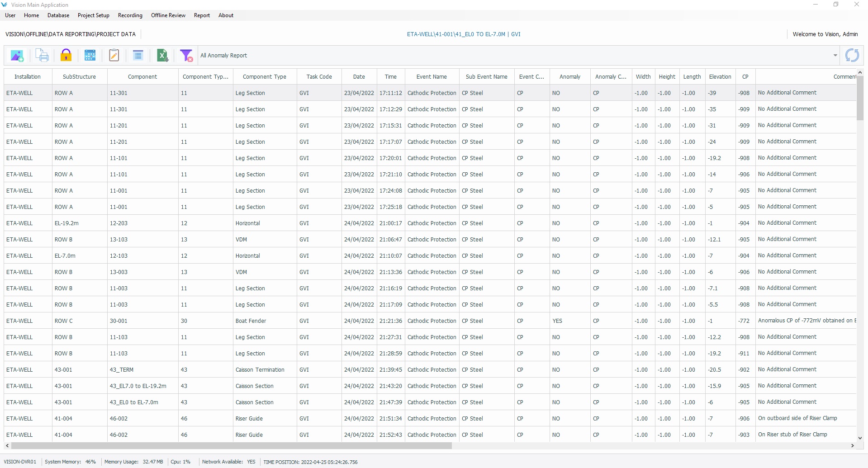Click the project path ETA-WELL\41-001 title
Viewport: 868px width, 468px height.
click(x=464, y=34)
